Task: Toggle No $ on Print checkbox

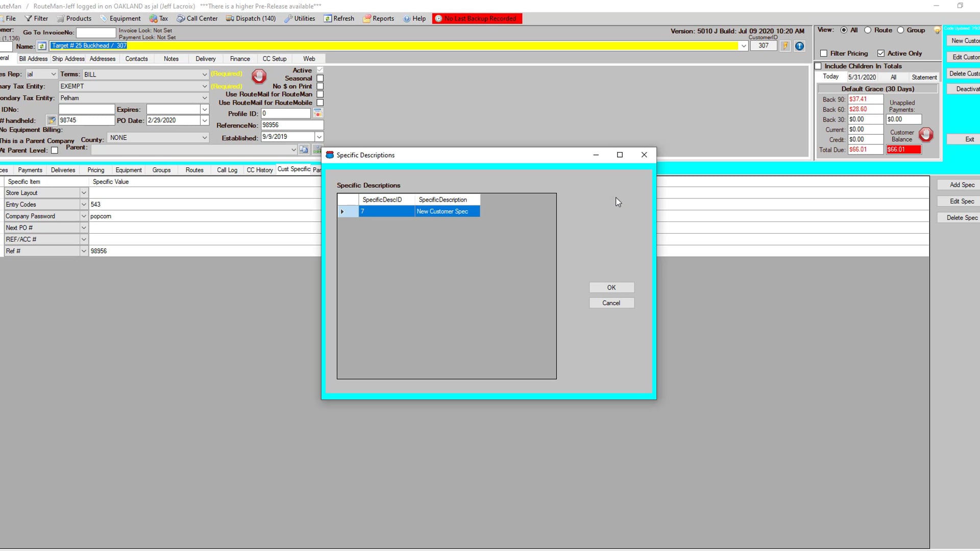Action: click(x=320, y=86)
